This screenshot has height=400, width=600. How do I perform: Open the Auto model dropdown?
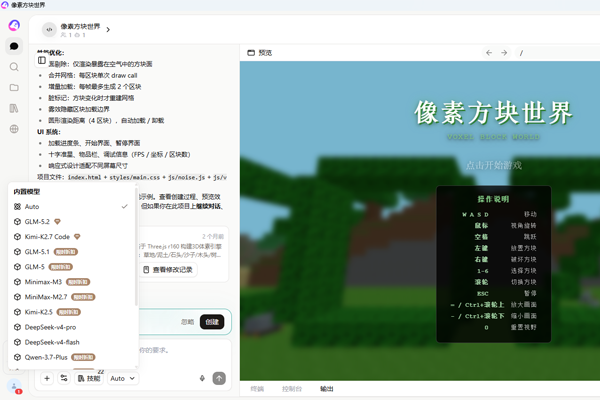point(122,378)
